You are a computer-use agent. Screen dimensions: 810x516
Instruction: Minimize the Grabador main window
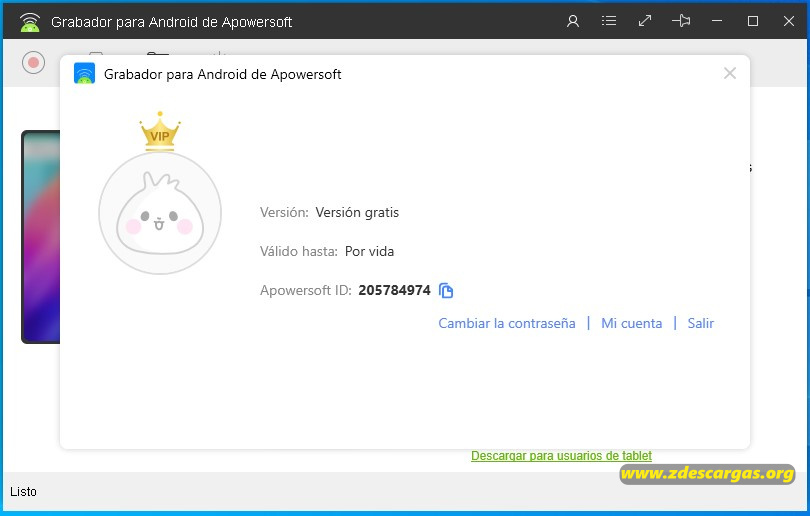(716, 21)
